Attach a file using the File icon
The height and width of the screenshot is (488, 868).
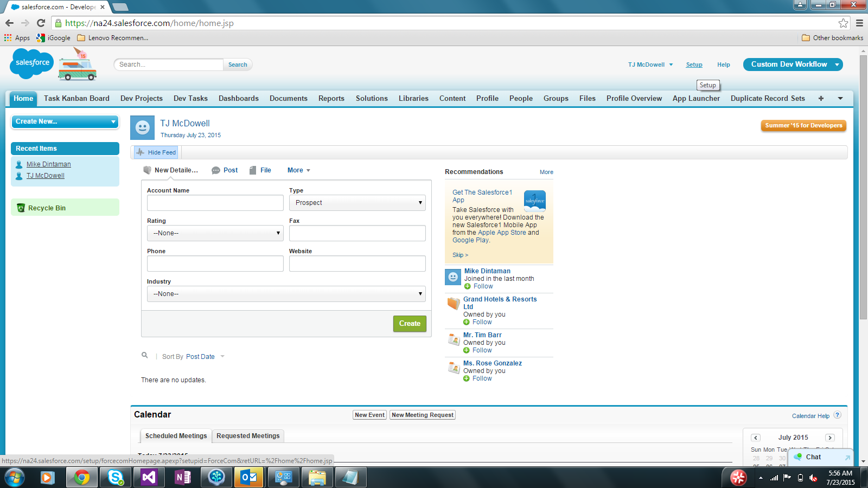click(252, 170)
